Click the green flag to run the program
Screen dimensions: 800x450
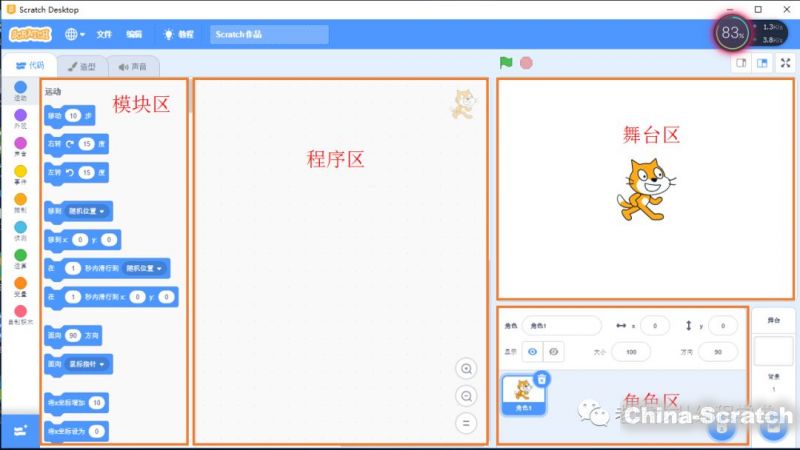[506, 63]
